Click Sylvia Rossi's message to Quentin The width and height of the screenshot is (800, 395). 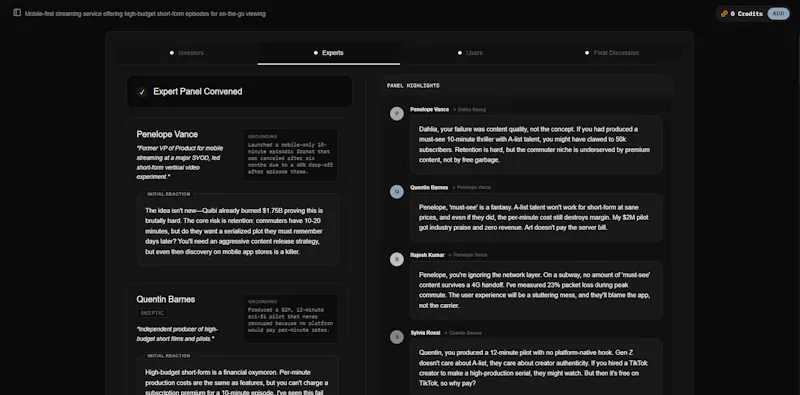[536, 367]
